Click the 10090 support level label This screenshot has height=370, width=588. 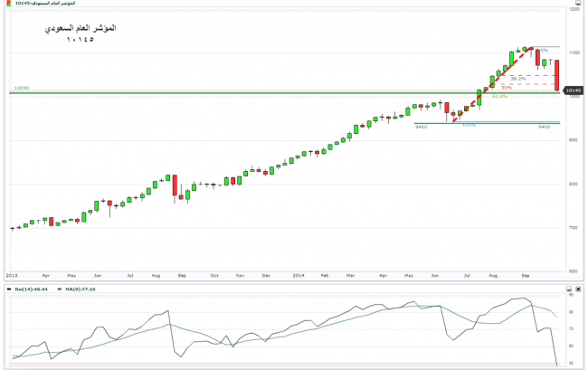click(22, 88)
